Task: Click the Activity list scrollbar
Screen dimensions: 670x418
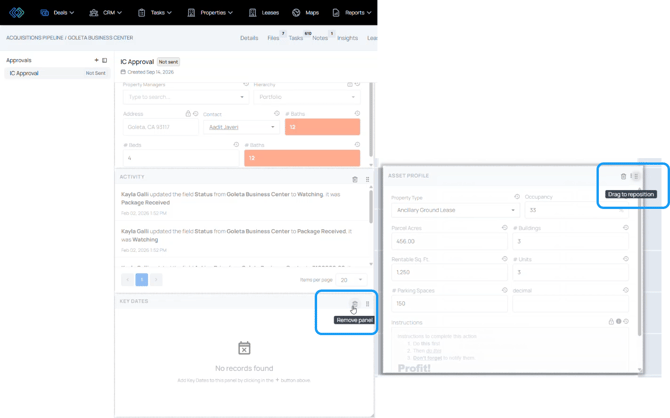Action: coord(370,206)
